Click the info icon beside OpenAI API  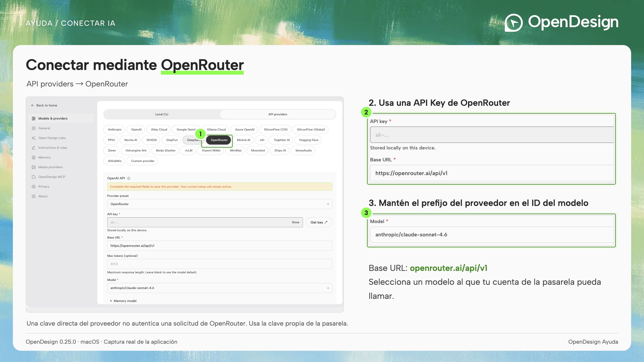click(129, 178)
